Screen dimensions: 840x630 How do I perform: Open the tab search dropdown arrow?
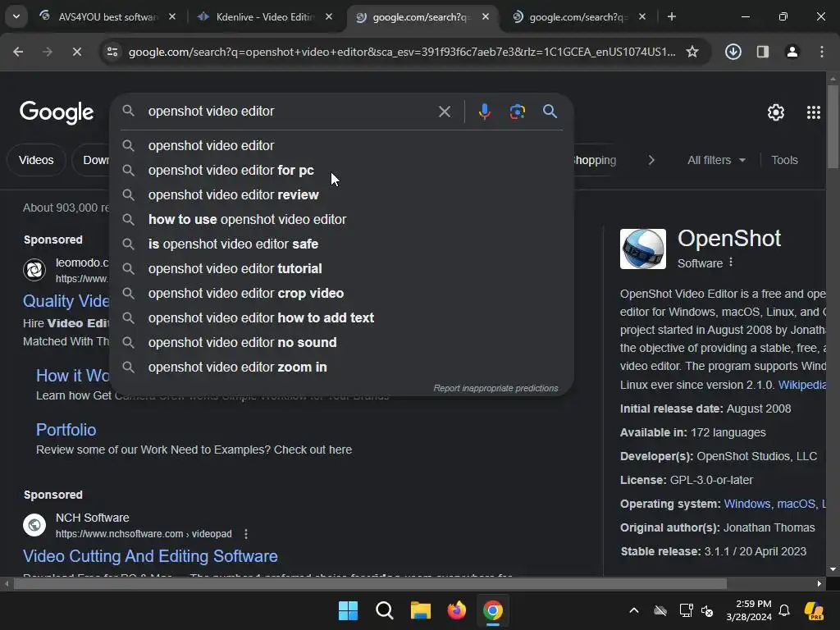coord(16,16)
